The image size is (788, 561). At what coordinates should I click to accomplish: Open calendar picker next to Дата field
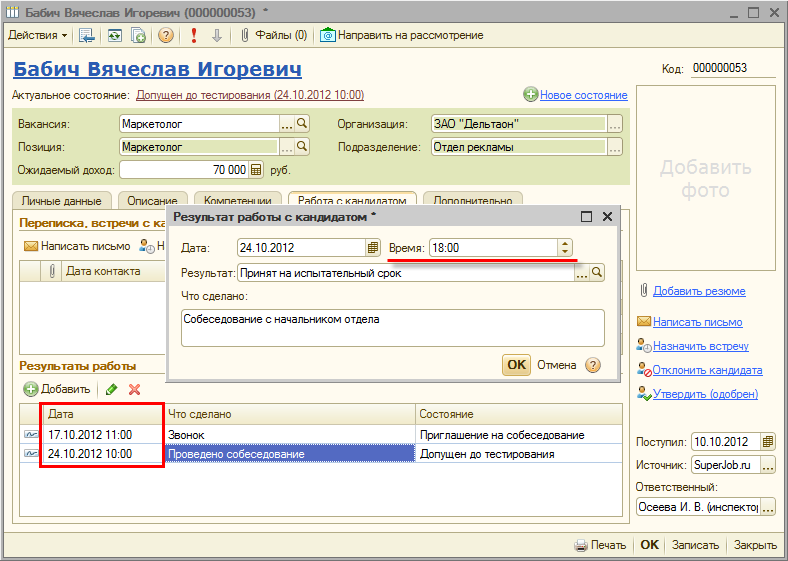372,248
